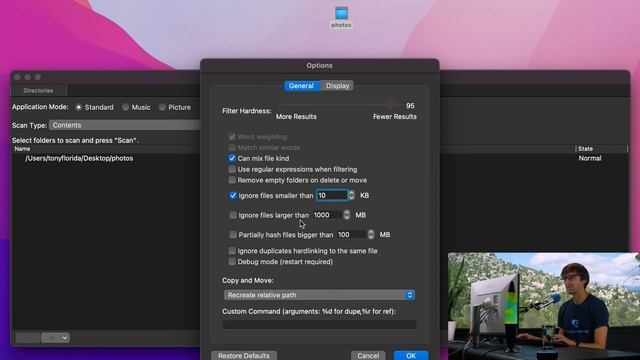Screen dimensions: 640x360
Task: Enable Partially hash files bigger than
Action: [233, 235]
